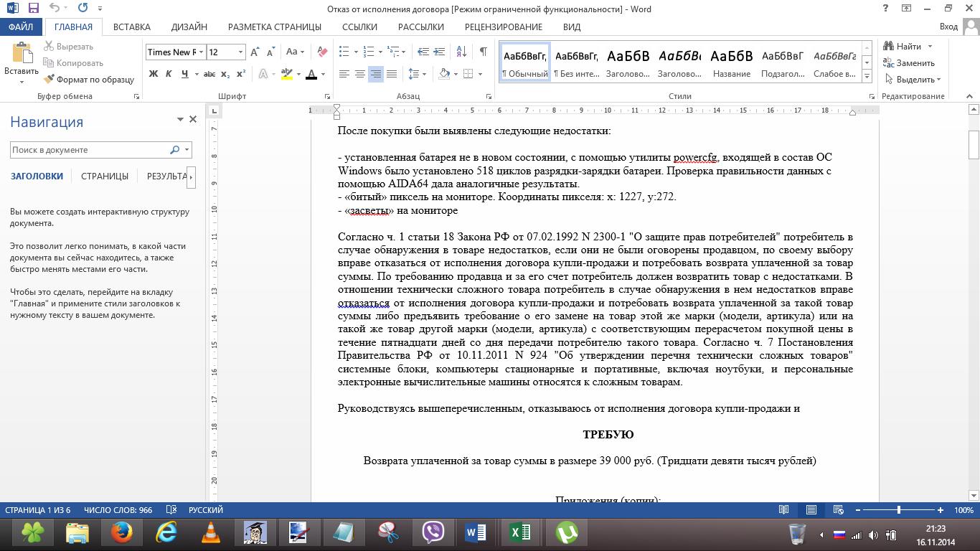Start a numbered list

coord(369,52)
